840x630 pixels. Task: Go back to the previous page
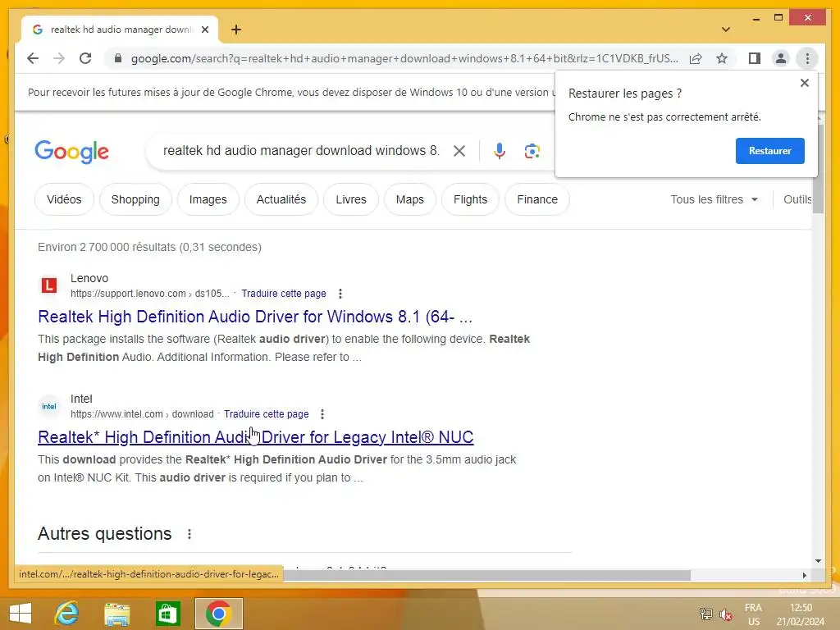[x=33, y=58]
